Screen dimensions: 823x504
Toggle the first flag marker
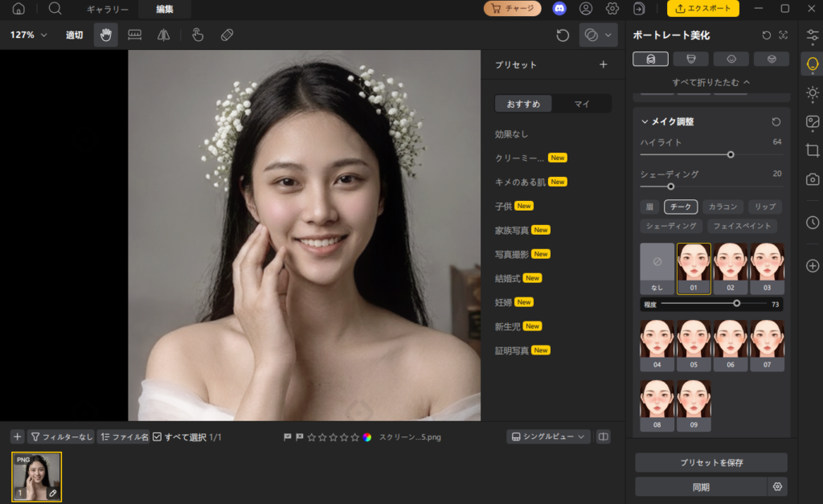point(288,436)
